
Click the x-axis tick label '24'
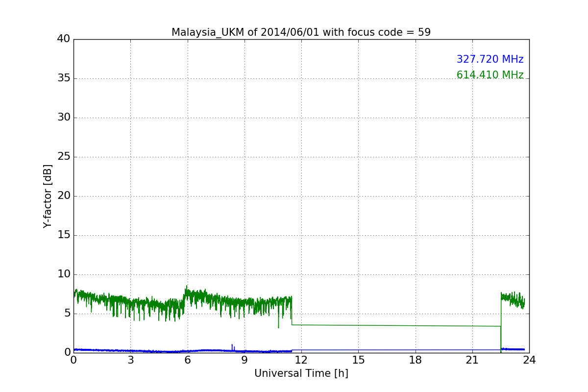[529, 360]
